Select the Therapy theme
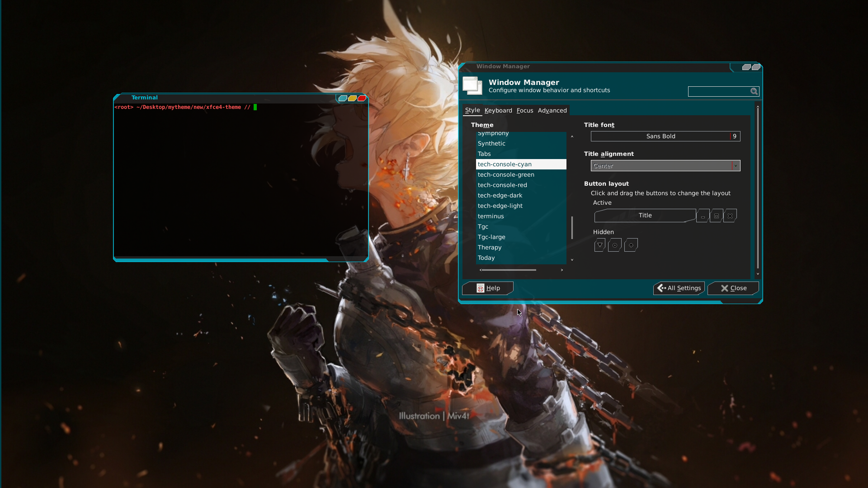 point(521,248)
